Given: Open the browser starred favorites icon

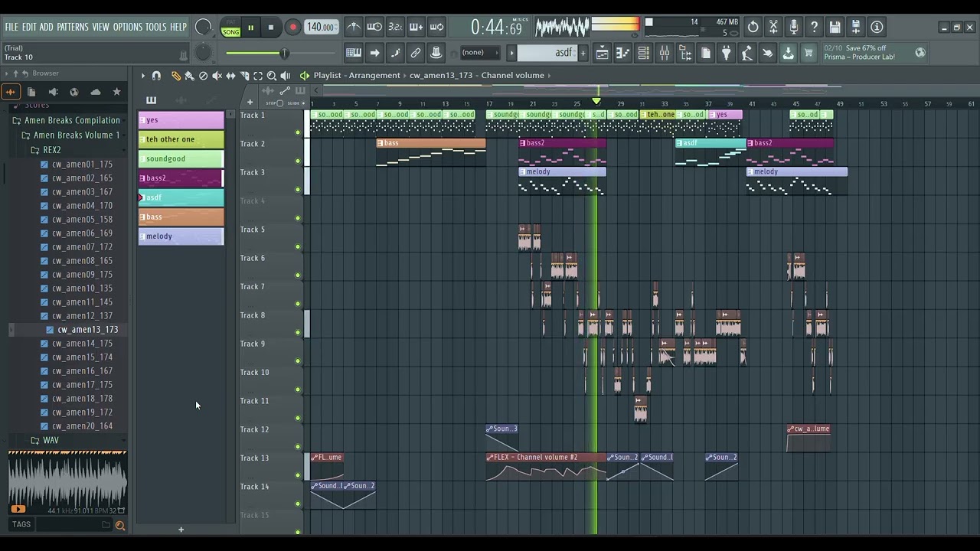Looking at the screenshot, I should click(x=116, y=92).
